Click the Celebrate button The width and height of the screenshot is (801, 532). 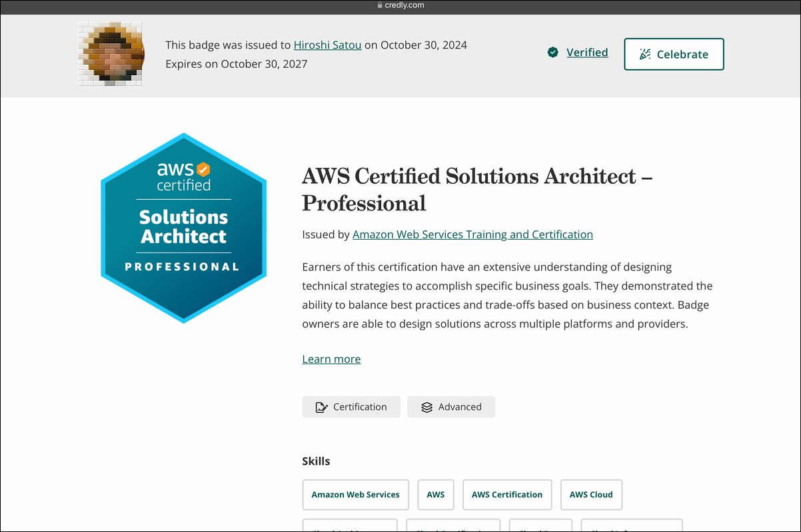pos(674,55)
